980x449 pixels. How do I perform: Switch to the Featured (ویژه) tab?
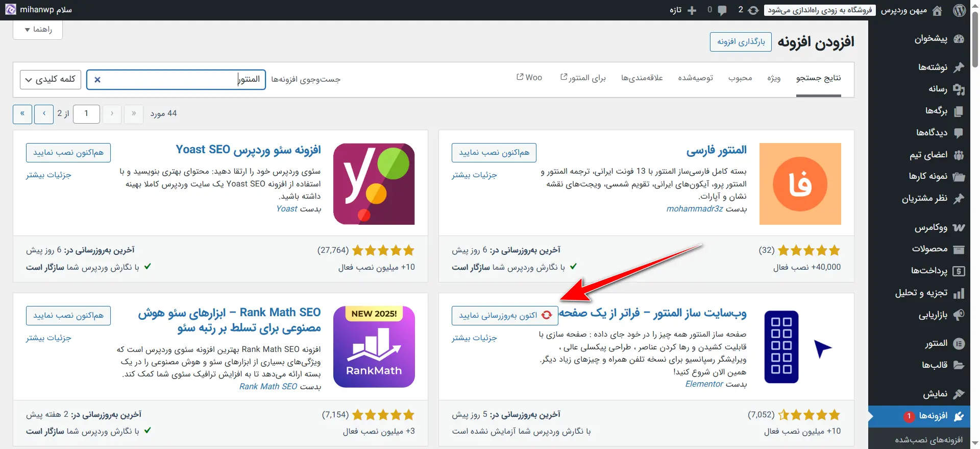[774, 78]
